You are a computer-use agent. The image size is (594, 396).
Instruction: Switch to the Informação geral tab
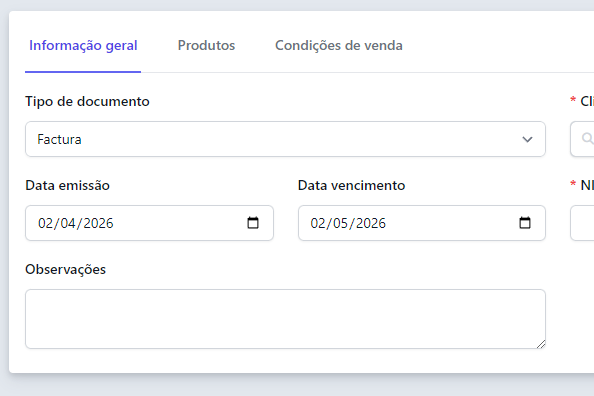pyautogui.click(x=83, y=45)
